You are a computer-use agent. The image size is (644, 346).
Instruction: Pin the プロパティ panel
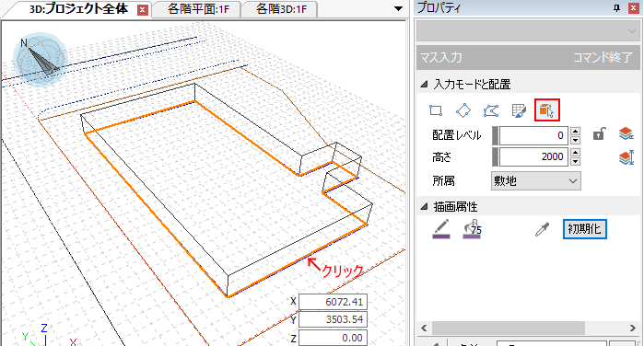coord(616,8)
